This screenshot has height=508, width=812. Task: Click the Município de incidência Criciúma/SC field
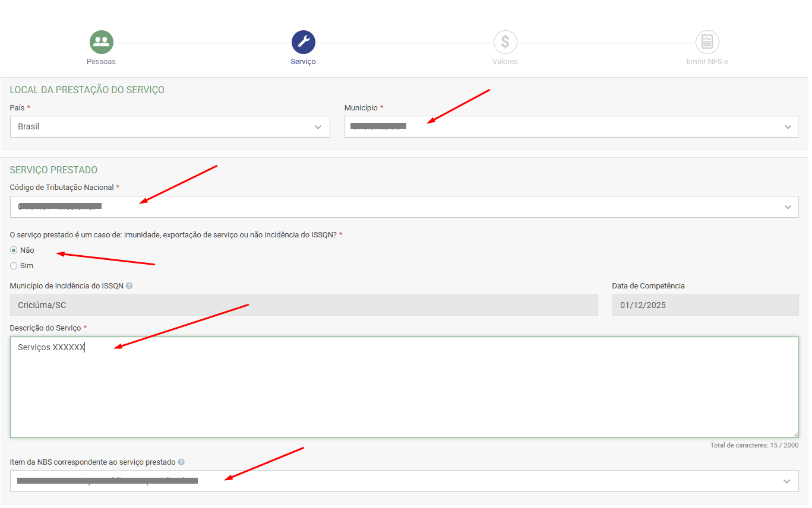[x=303, y=305]
